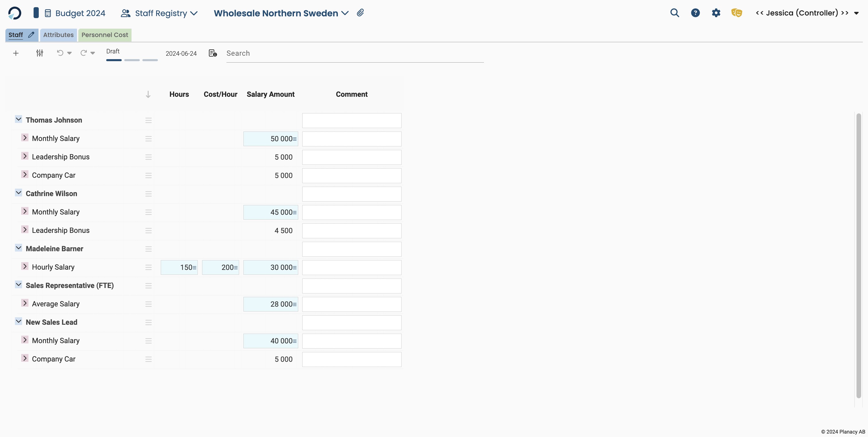Viewport: 868px width, 437px height.
Task: Click the Search input field
Action: pos(354,53)
